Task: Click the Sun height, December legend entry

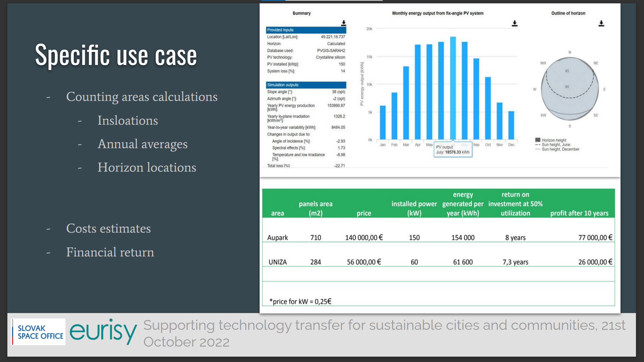Action: coord(560,149)
